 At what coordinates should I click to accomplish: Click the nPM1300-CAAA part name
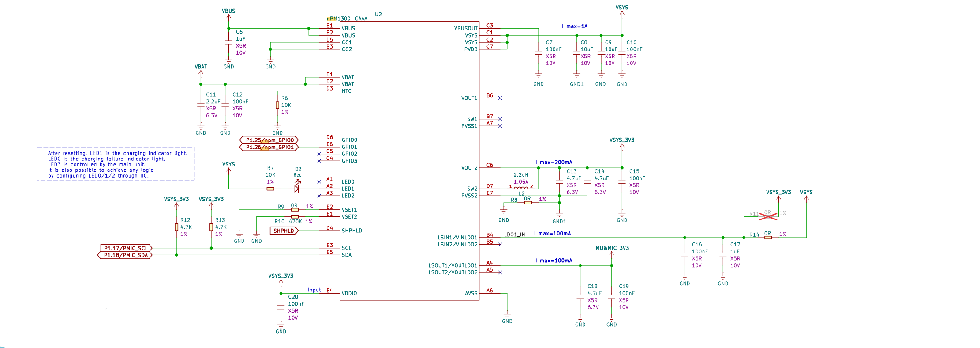click(347, 19)
